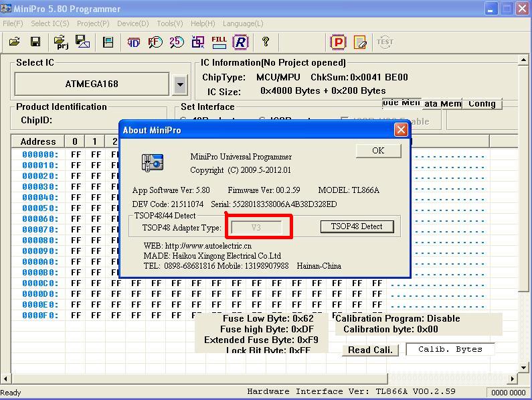Screen dimensions: 532x400
Task: Open the Language(L) menu
Action: [x=243, y=23]
